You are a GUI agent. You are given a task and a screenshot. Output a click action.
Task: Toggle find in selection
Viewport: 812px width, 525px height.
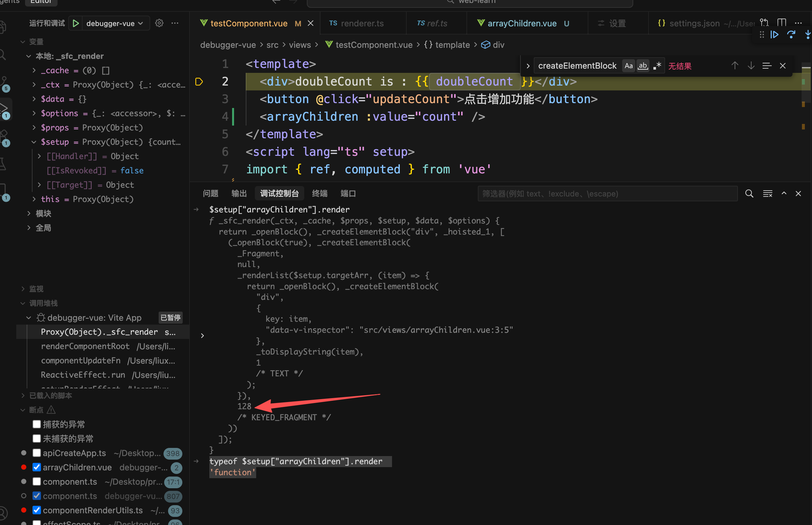pyautogui.click(x=767, y=65)
